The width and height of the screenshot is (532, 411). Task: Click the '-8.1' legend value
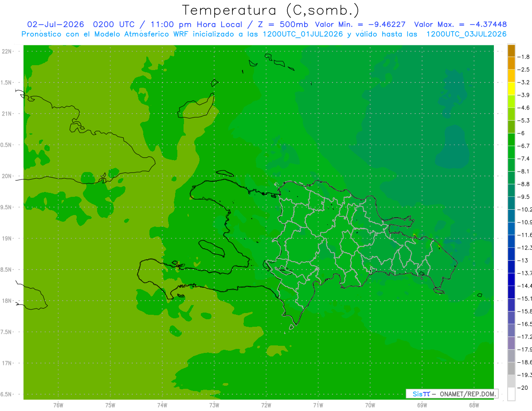click(x=524, y=171)
